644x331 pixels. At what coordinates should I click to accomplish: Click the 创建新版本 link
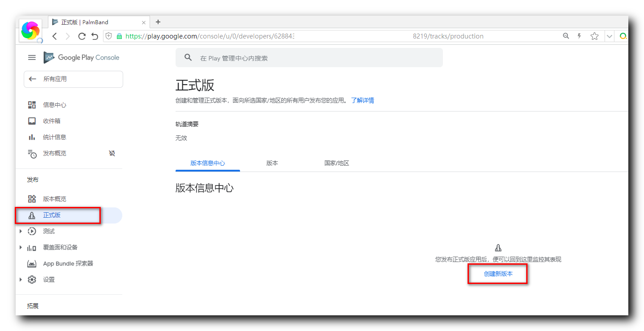[498, 274]
